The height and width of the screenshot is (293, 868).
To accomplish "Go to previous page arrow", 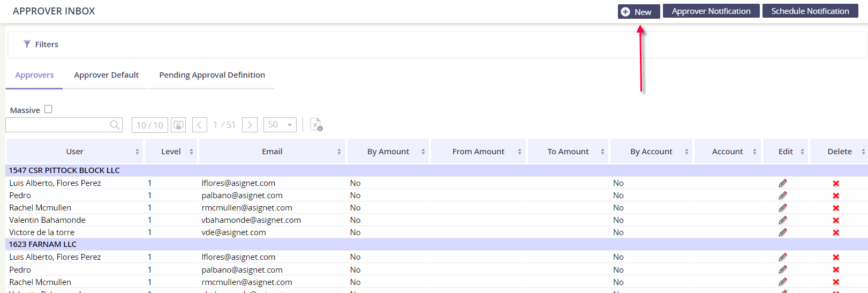I will (199, 125).
